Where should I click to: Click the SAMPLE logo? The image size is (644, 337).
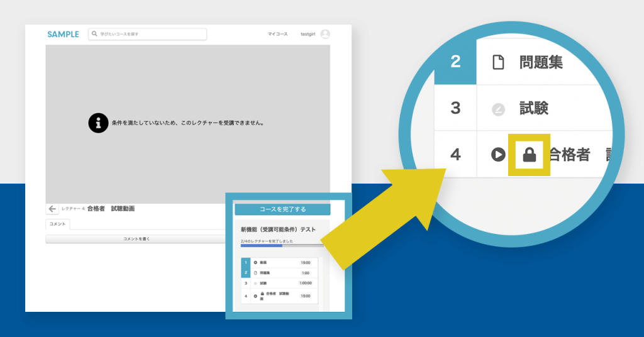tap(63, 35)
